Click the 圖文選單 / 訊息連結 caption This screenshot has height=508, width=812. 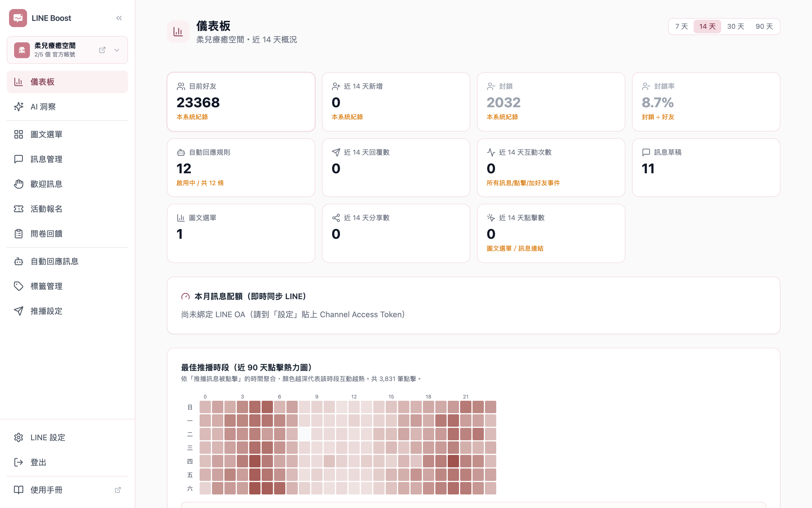[x=515, y=249]
